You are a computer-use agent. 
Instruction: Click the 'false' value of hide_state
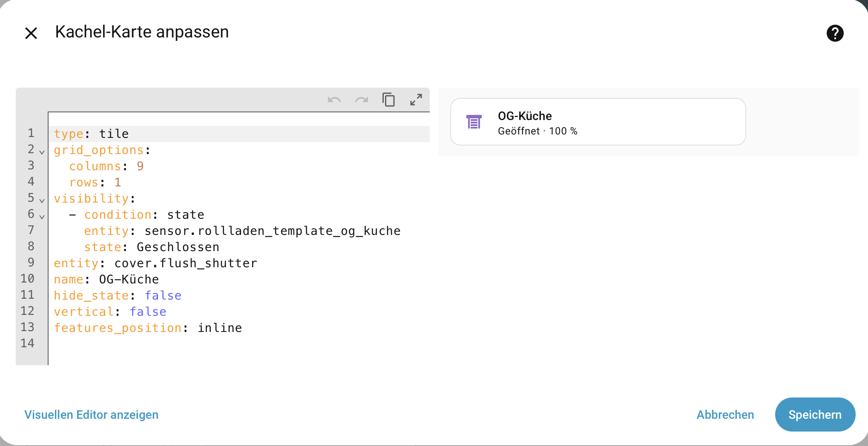(163, 296)
